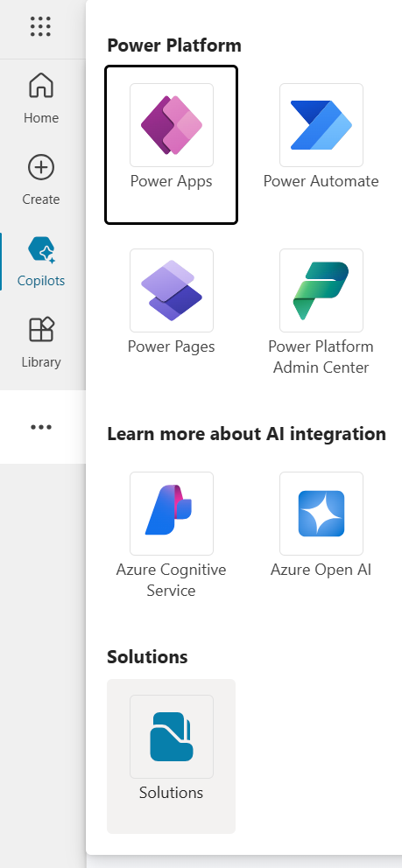Click the Solutions section heading
402x868 pixels.
pos(147,657)
